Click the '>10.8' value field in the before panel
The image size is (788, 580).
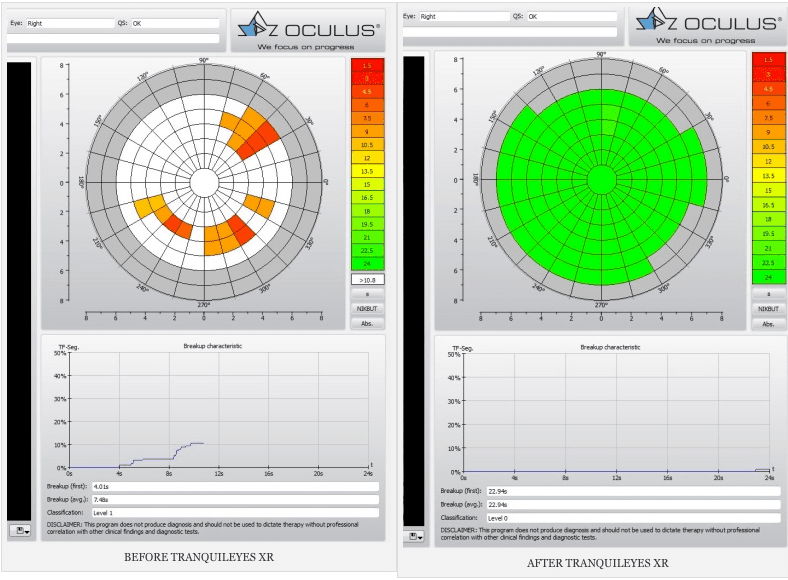(367, 280)
